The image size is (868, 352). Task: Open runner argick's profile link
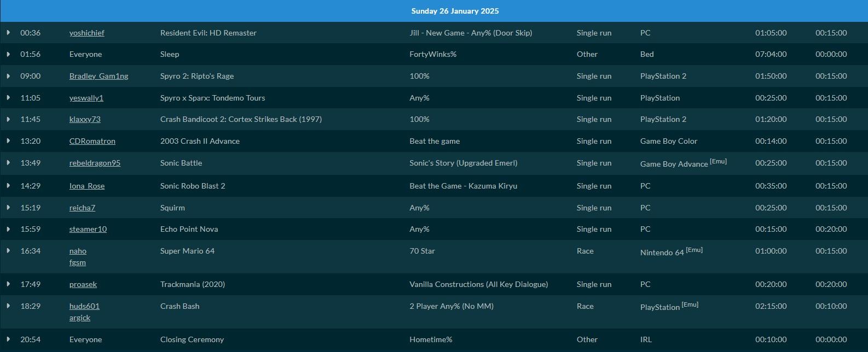click(80, 318)
